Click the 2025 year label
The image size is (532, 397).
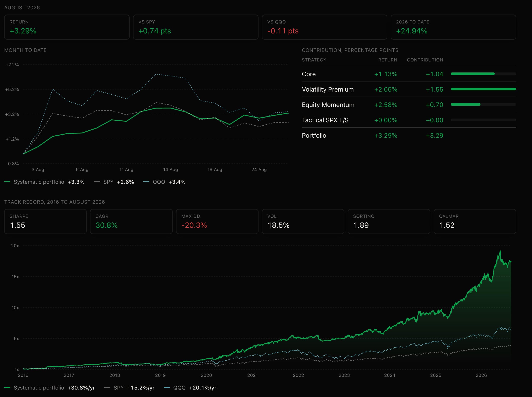click(x=436, y=375)
